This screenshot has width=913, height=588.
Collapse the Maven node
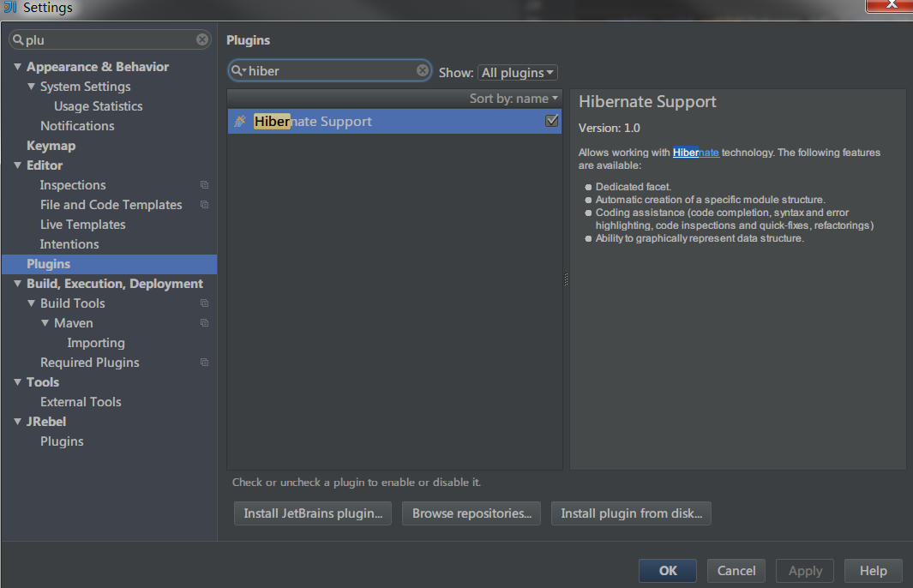pos(45,323)
